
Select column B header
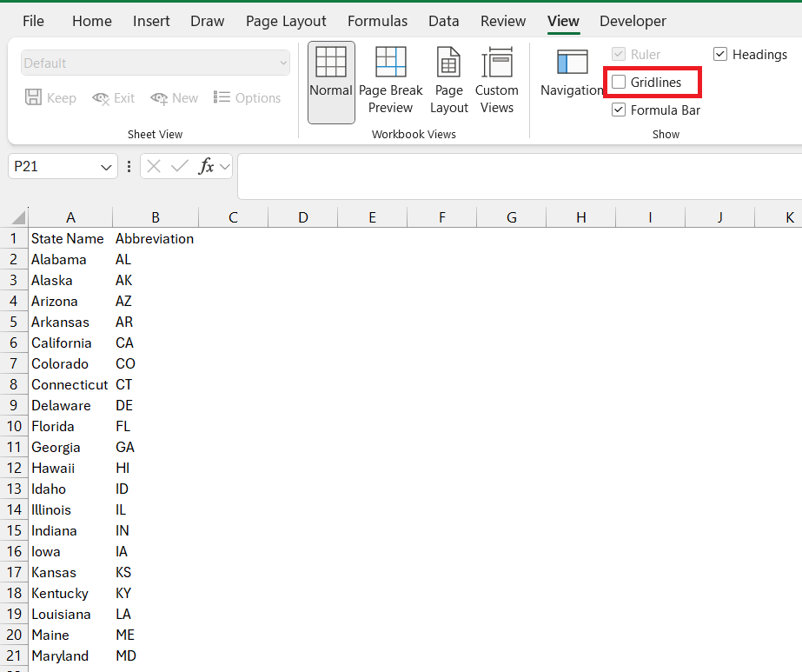tap(156, 217)
